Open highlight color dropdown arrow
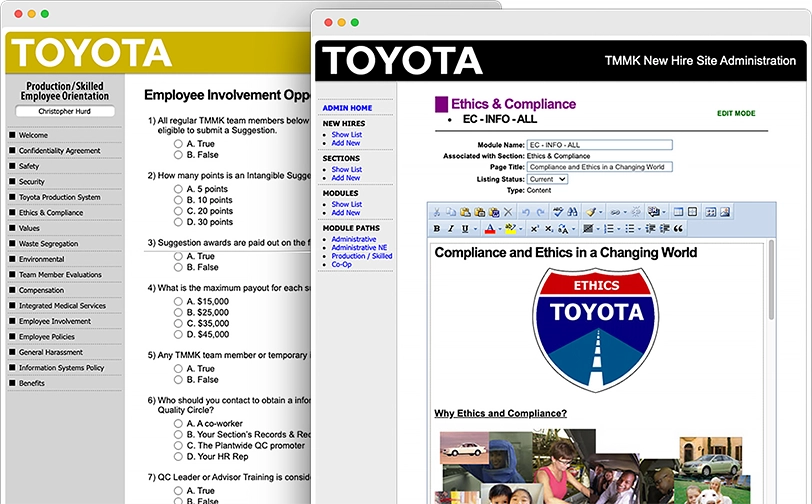This screenshot has width=812, height=504. pyautogui.click(x=520, y=228)
